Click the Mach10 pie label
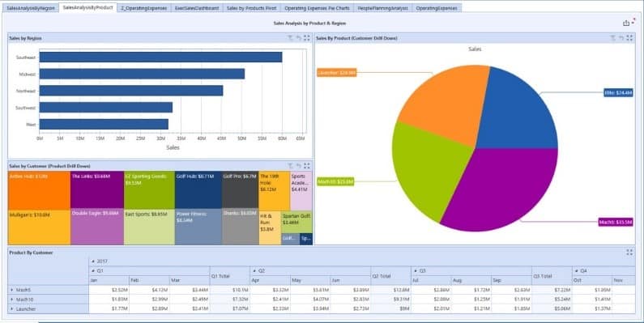The width and height of the screenshot is (644, 323). click(x=335, y=181)
